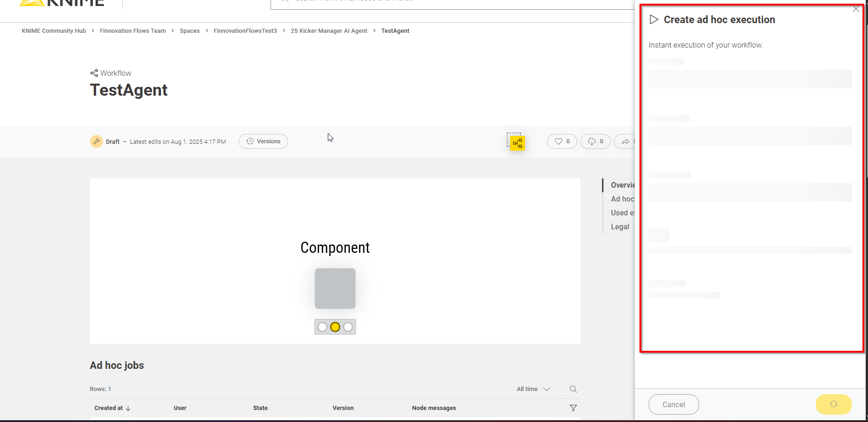Viewport: 868px width, 422px height.
Task: Sort by Created at arrow
Action: [x=128, y=408]
